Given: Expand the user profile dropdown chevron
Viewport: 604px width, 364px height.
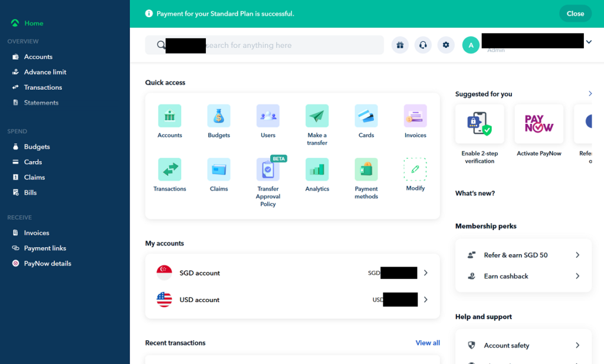Looking at the screenshot, I should (x=589, y=42).
